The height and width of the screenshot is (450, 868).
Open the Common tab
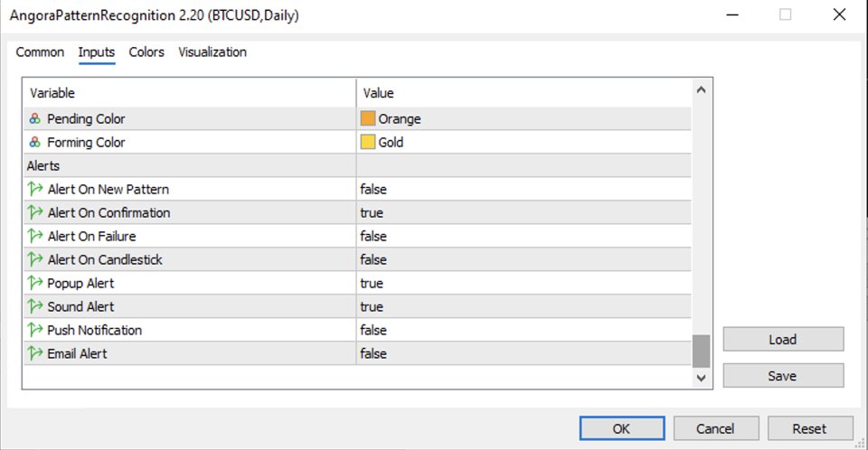click(40, 52)
